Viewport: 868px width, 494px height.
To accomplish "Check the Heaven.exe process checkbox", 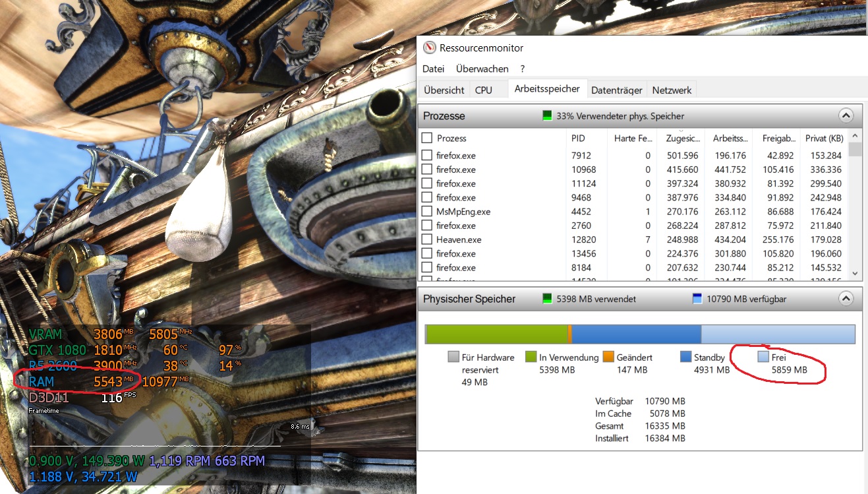I will pyautogui.click(x=426, y=239).
